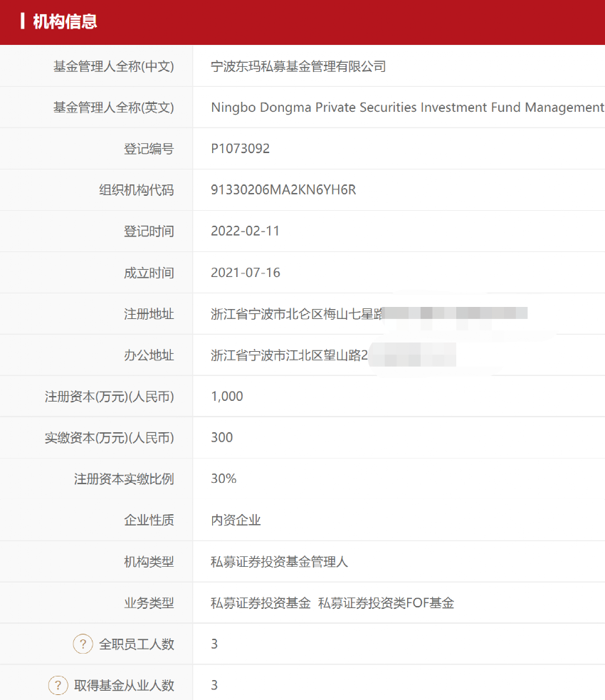Click the 业务类型 field label
The image size is (605, 700).
tap(149, 603)
